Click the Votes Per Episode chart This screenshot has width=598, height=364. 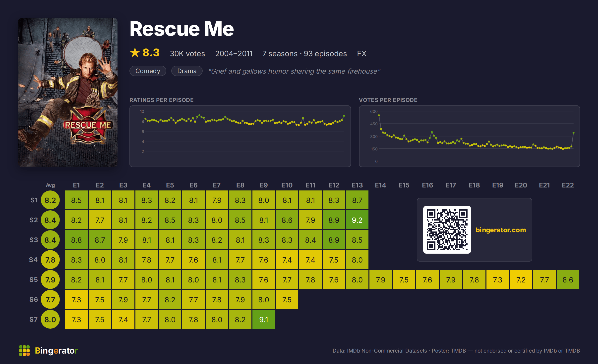[470, 136]
